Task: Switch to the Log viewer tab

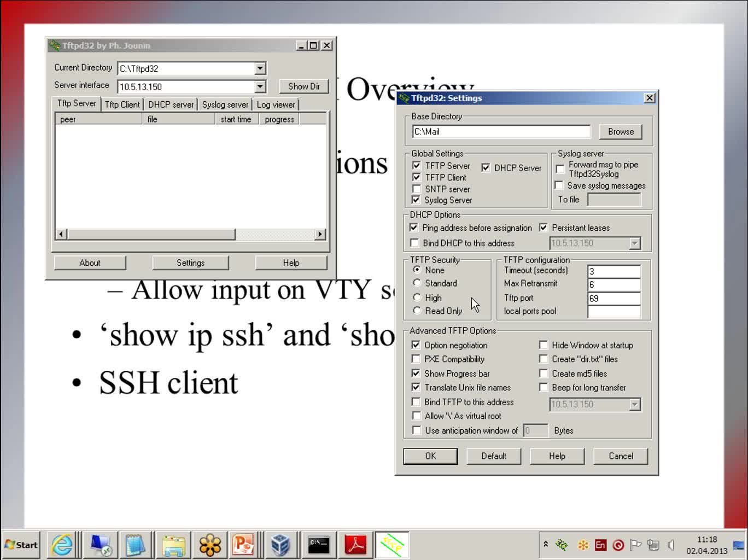Action: pos(276,104)
